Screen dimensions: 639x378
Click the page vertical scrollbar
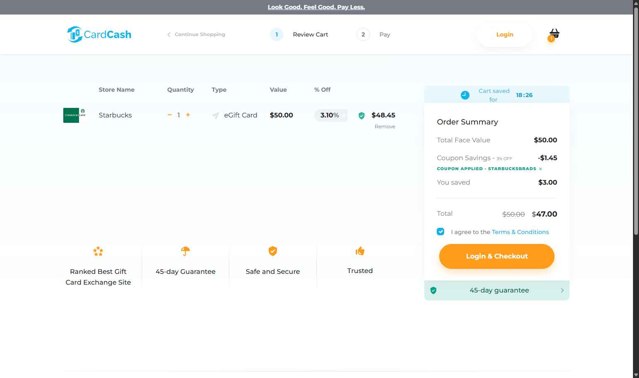[x=635, y=122]
